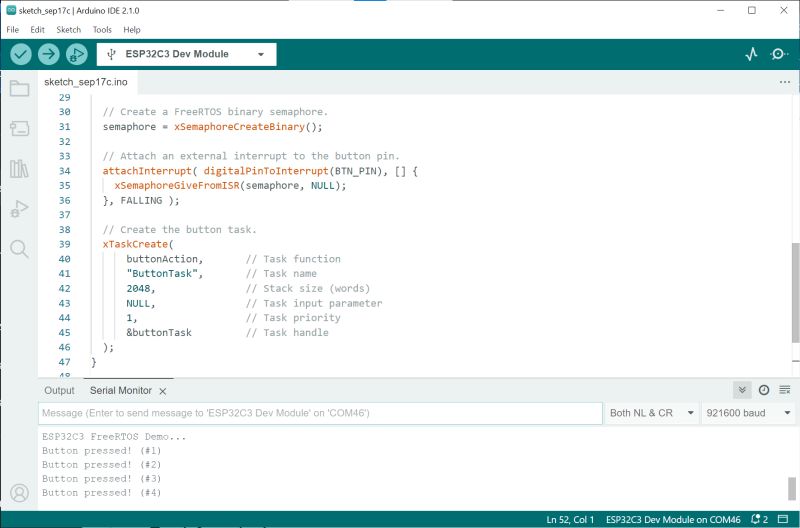Click the "ButtonTask" string in line 41
Image resolution: width=800 pixels, height=528 pixels.
pyautogui.click(x=162, y=273)
